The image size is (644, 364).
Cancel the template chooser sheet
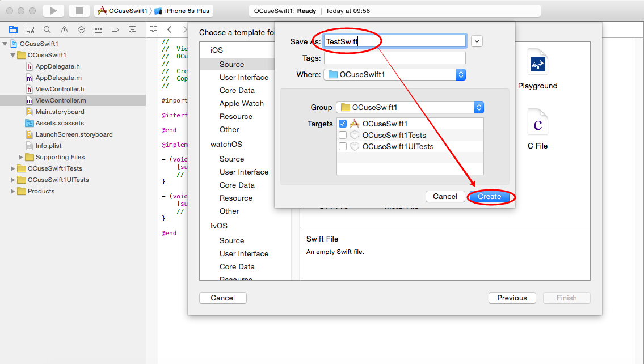click(222, 298)
